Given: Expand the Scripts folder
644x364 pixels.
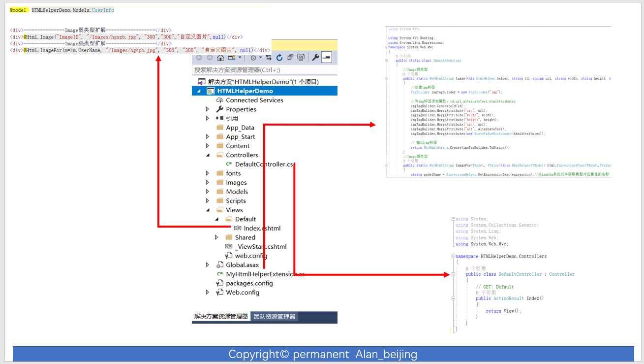Looking at the screenshot, I should pos(208,200).
